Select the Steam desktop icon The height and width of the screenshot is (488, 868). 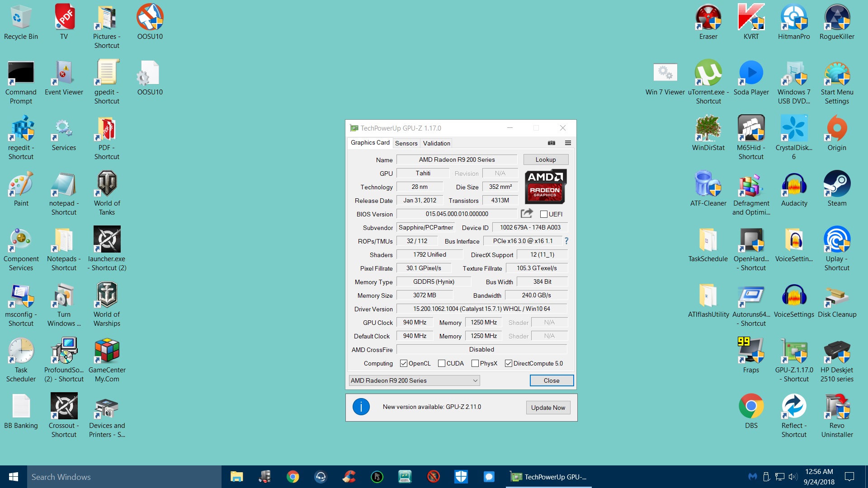click(837, 189)
